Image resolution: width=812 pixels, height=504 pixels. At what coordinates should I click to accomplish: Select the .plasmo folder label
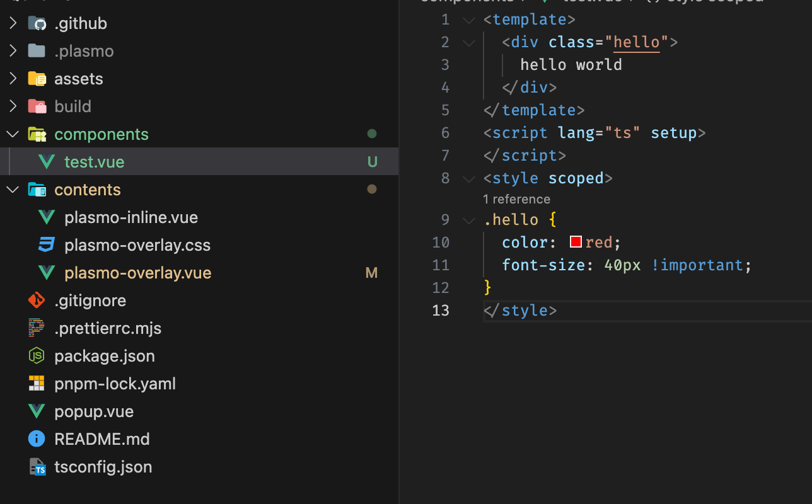[84, 51]
